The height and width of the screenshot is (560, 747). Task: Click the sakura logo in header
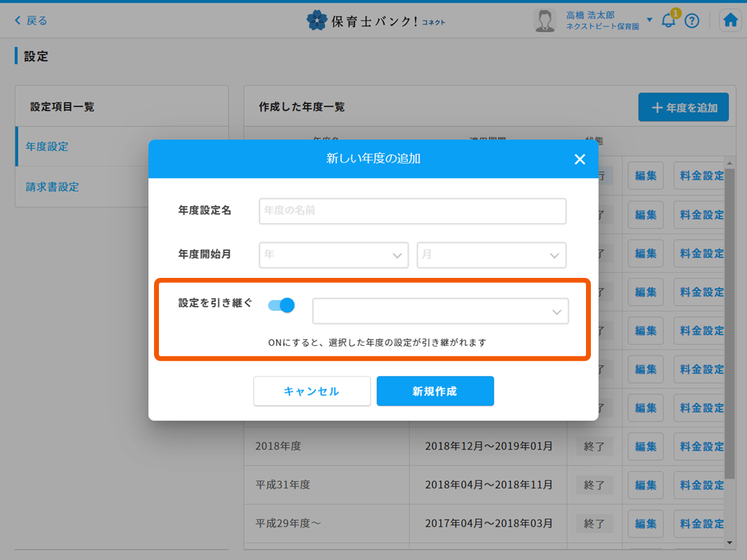316,20
